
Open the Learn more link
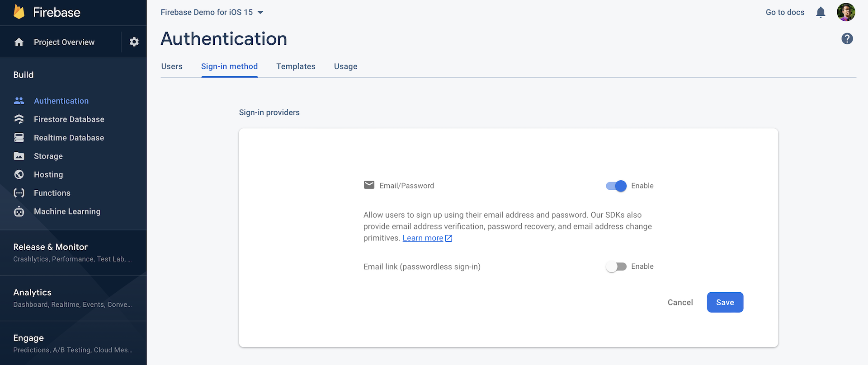click(x=423, y=238)
